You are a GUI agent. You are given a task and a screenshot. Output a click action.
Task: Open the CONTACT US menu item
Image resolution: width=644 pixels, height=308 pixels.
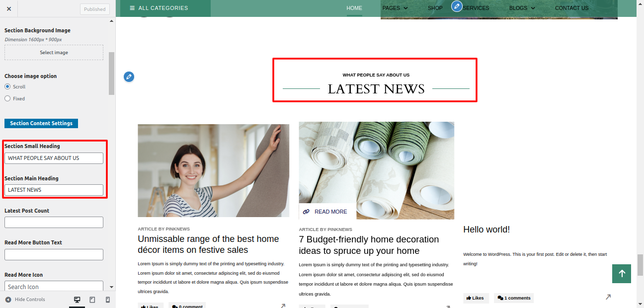tap(571, 8)
